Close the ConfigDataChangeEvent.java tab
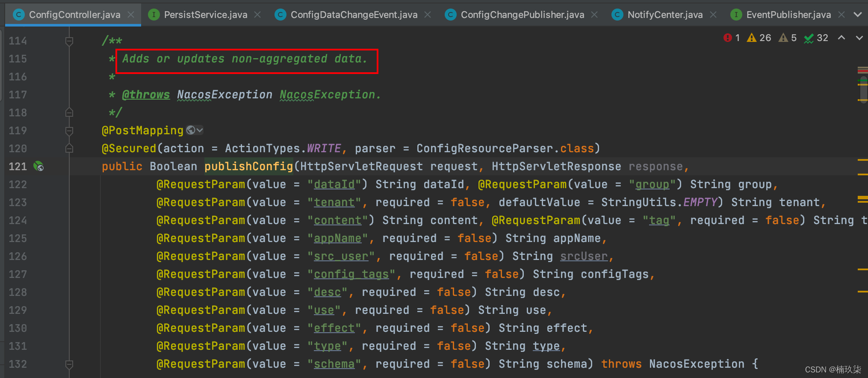This screenshot has height=378, width=868. coord(428,15)
